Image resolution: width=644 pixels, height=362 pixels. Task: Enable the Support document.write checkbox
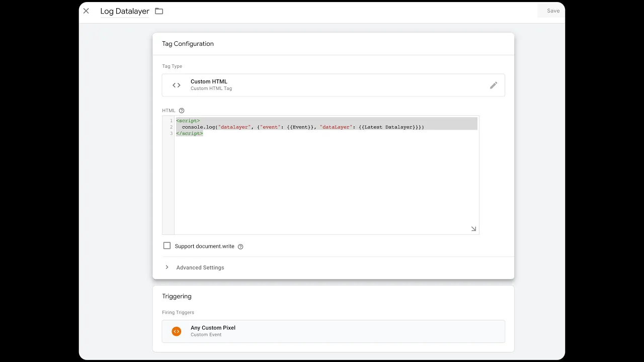point(167,246)
